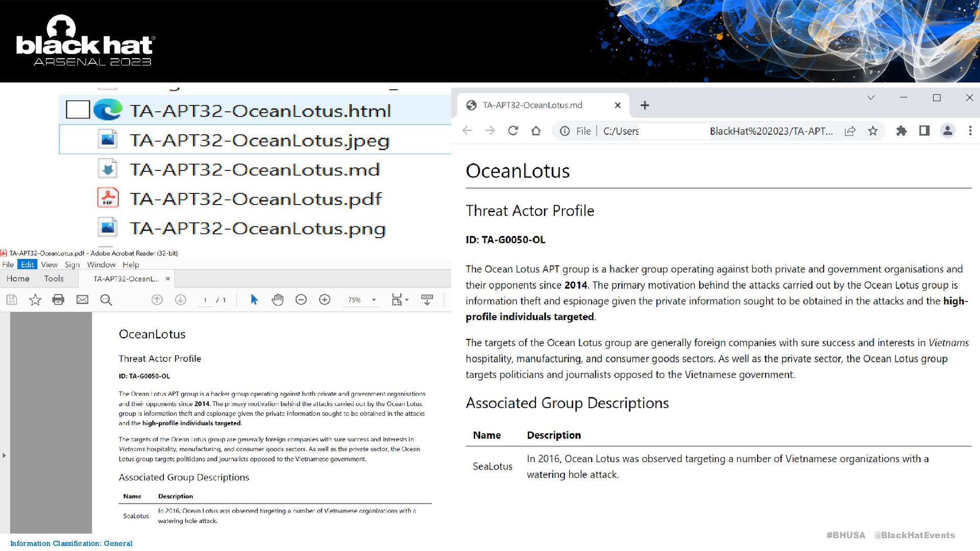
Task: Select the file name TA-APT32-OceanLotus.jpeg
Action: (259, 140)
